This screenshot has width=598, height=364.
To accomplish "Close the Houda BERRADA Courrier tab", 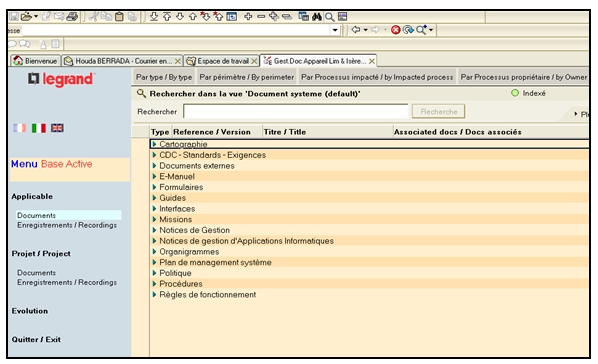I will pos(178,61).
